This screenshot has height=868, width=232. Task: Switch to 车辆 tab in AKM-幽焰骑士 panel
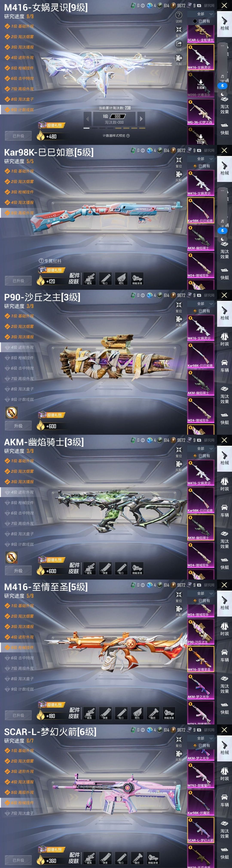click(x=225, y=510)
